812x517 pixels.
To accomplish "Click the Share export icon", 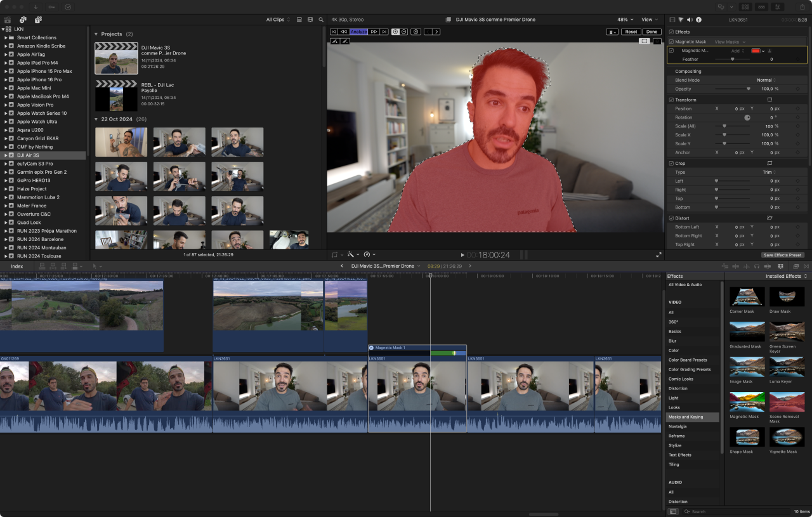I will point(801,7).
